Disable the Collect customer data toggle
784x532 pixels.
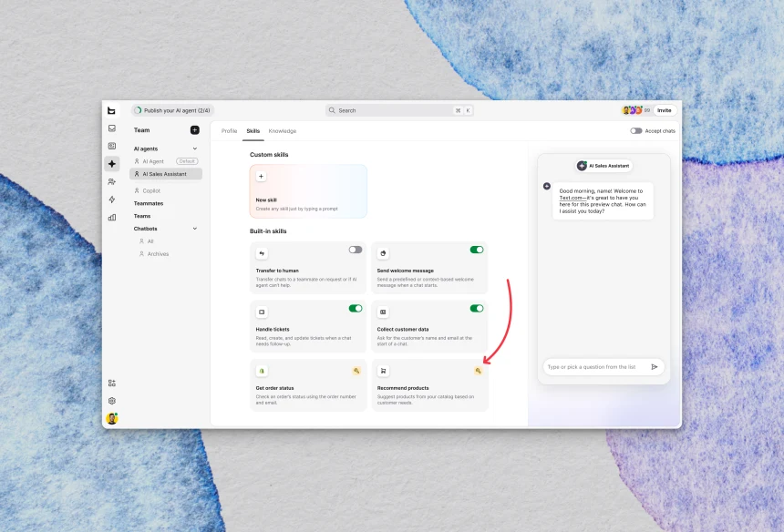tap(477, 308)
